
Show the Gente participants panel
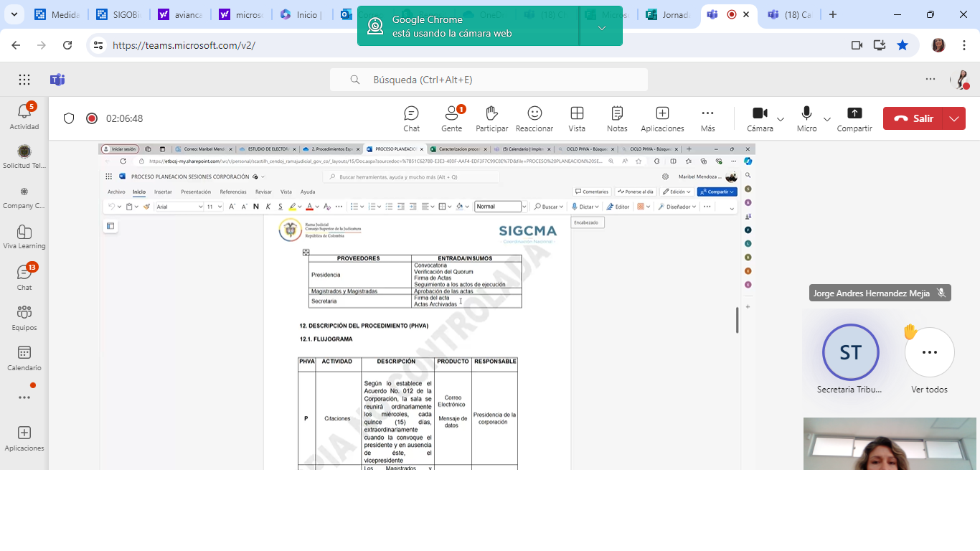[x=451, y=118]
